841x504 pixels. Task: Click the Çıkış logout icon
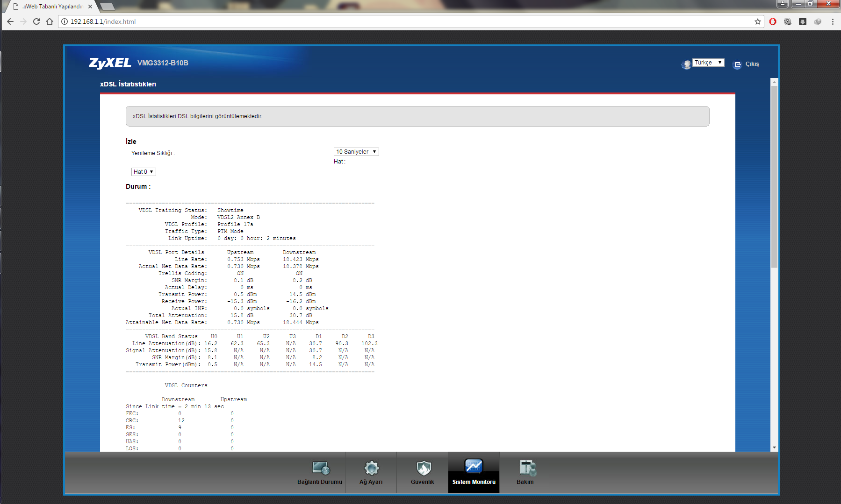[737, 65]
